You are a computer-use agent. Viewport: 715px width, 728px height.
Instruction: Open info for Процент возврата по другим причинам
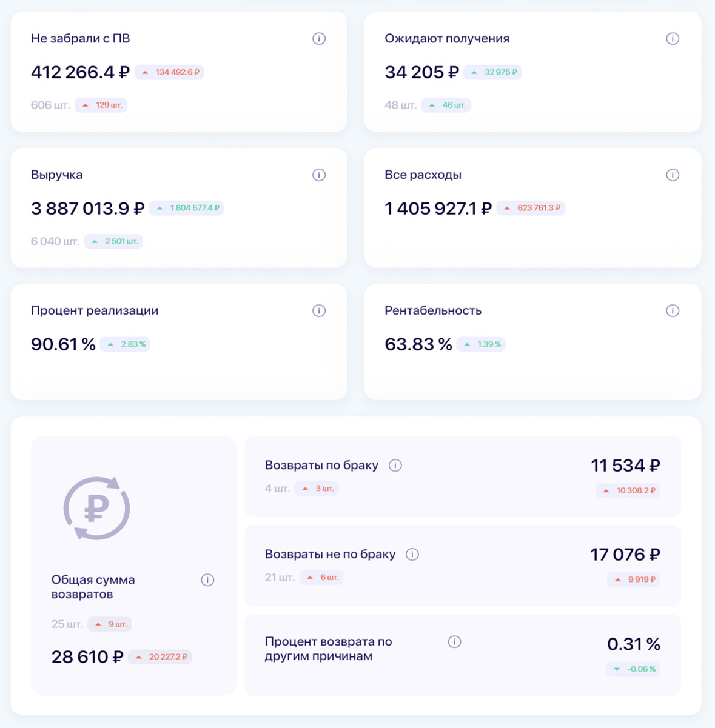tap(454, 642)
